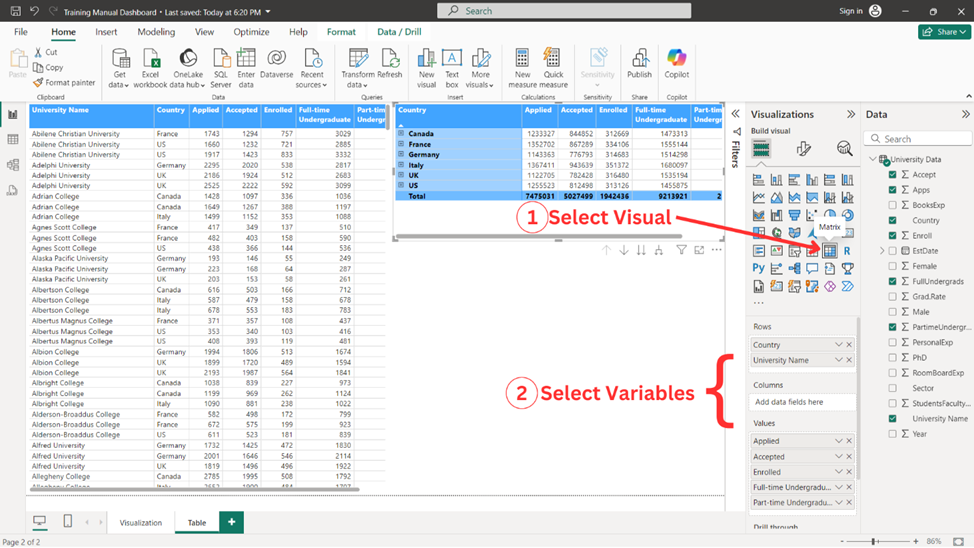This screenshot has height=548, width=974.
Task: Refresh the data using Refresh icon
Action: coord(390,58)
